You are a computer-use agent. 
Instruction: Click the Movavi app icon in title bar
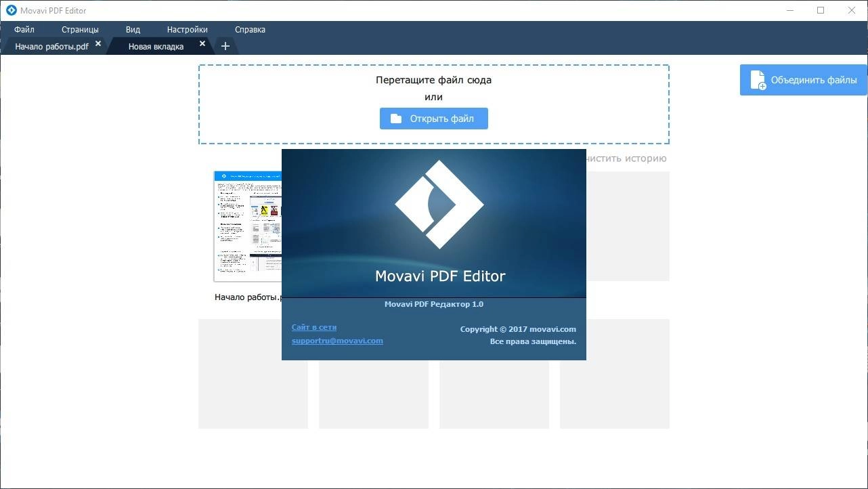(11, 10)
